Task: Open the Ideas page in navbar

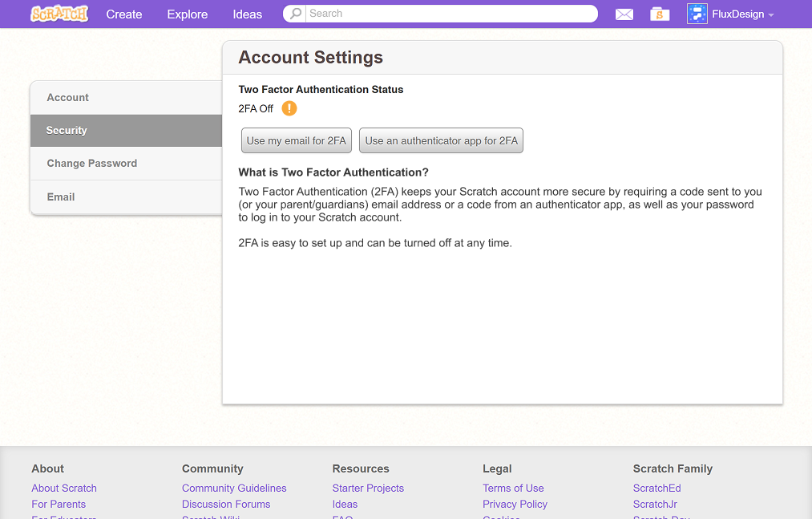Action: tap(248, 14)
